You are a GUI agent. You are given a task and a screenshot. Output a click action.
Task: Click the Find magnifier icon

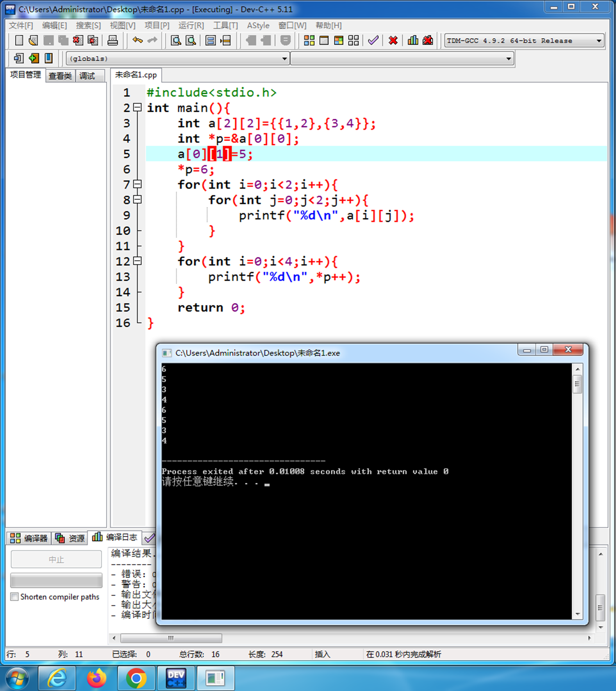[x=176, y=40]
